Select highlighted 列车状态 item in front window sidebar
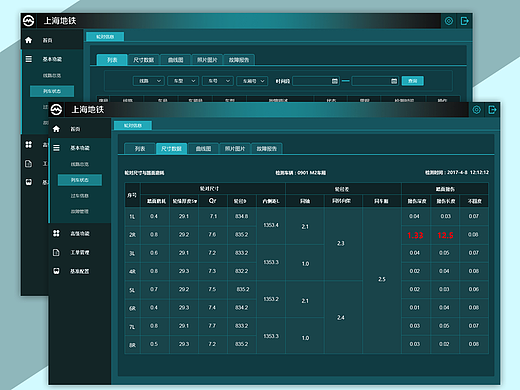Image resolution: width=520 pixels, height=390 pixels. click(x=80, y=180)
